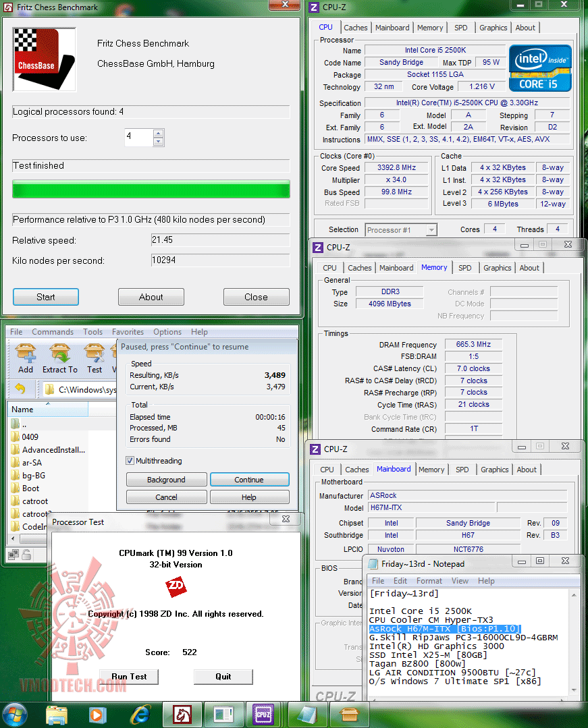This screenshot has width=588, height=728.
Task: Click the Processors to use input field
Action: [138, 138]
